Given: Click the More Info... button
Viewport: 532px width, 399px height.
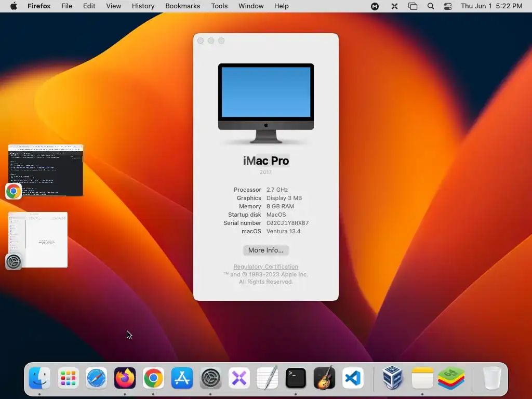Looking at the screenshot, I should (x=265, y=250).
